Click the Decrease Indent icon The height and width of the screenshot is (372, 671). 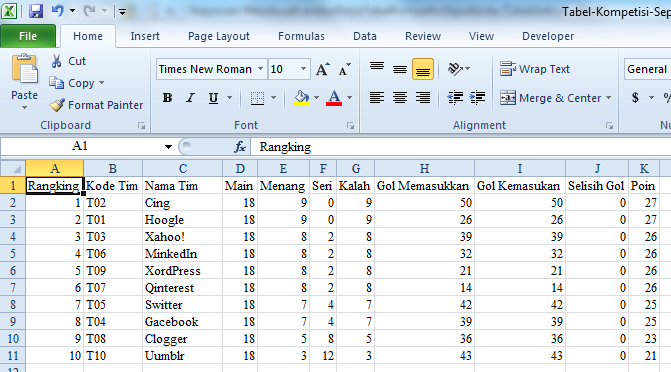[455, 98]
